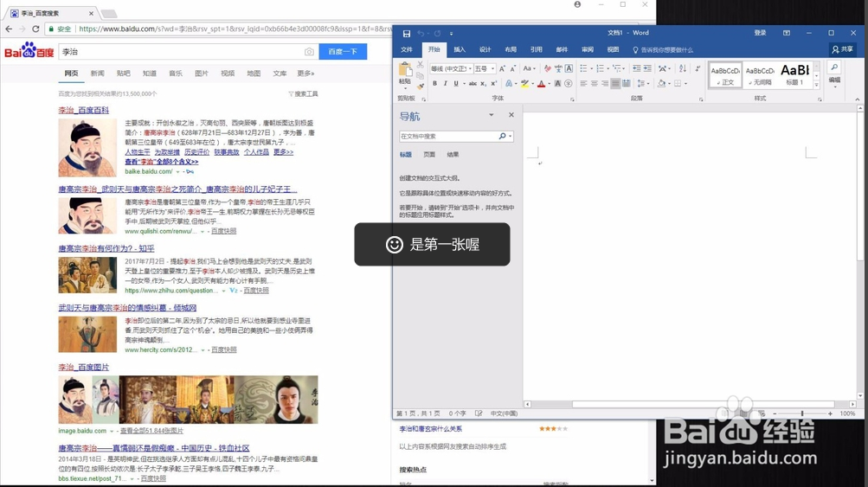Toggle enclosed character (circled 字) button
The height and width of the screenshot is (487, 868).
point(568,84)
